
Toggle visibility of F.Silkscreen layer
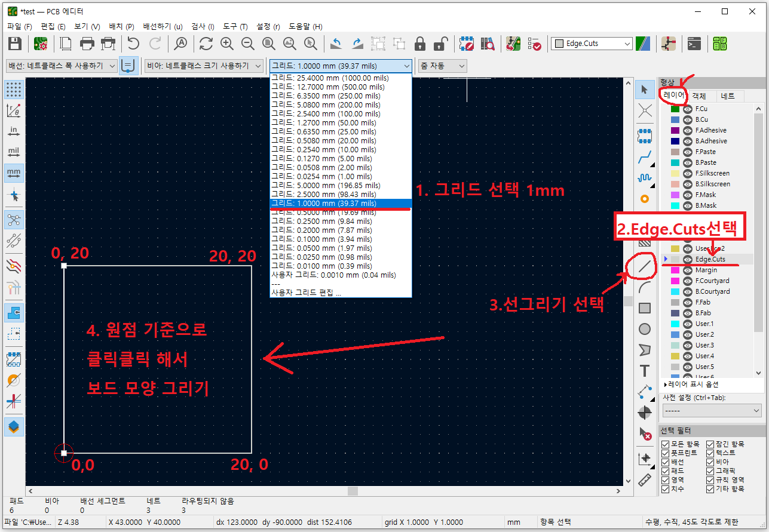(687, 173)
